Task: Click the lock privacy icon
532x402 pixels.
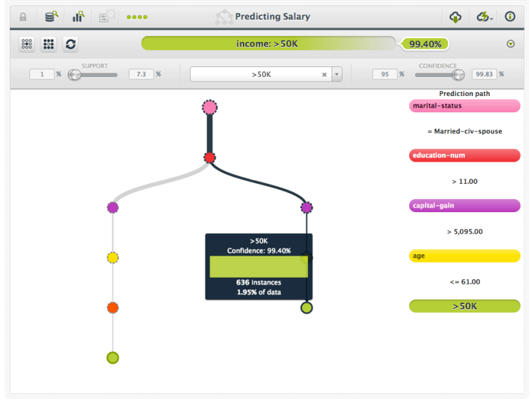Action: (23, 17)
